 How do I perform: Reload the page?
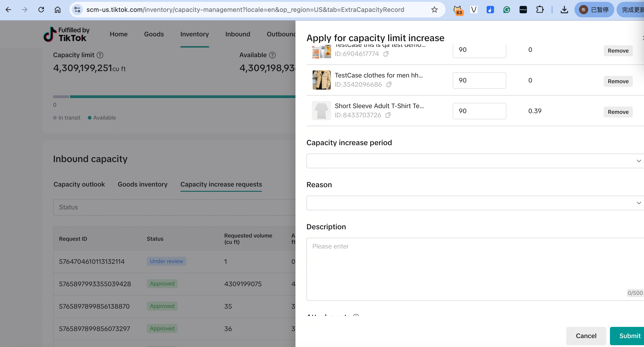tap(41, 10)
